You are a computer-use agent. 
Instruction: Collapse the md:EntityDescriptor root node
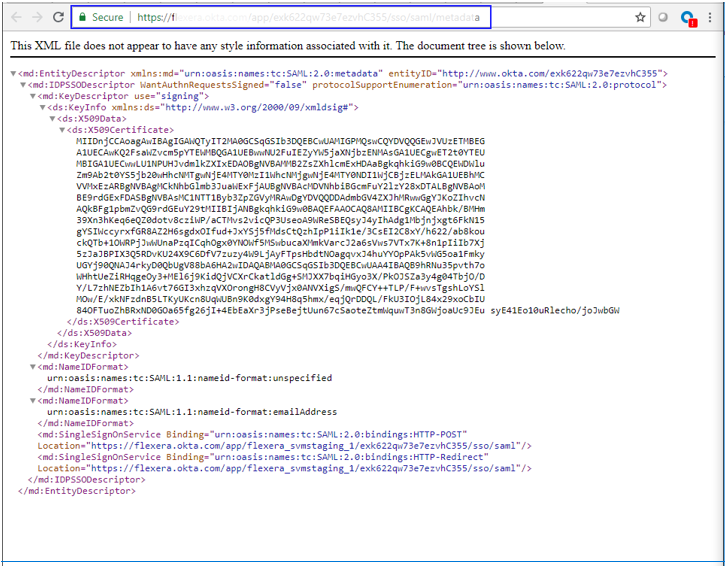click(13, 74)
